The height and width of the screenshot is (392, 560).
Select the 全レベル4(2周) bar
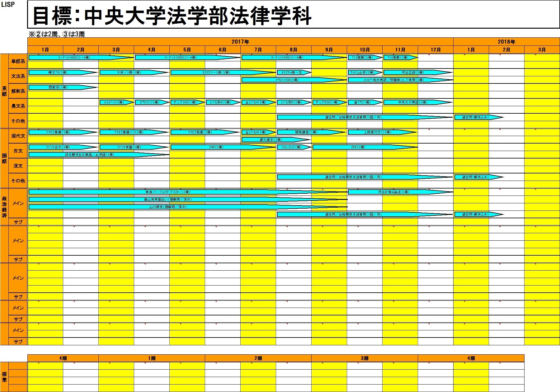pos(258,102)
